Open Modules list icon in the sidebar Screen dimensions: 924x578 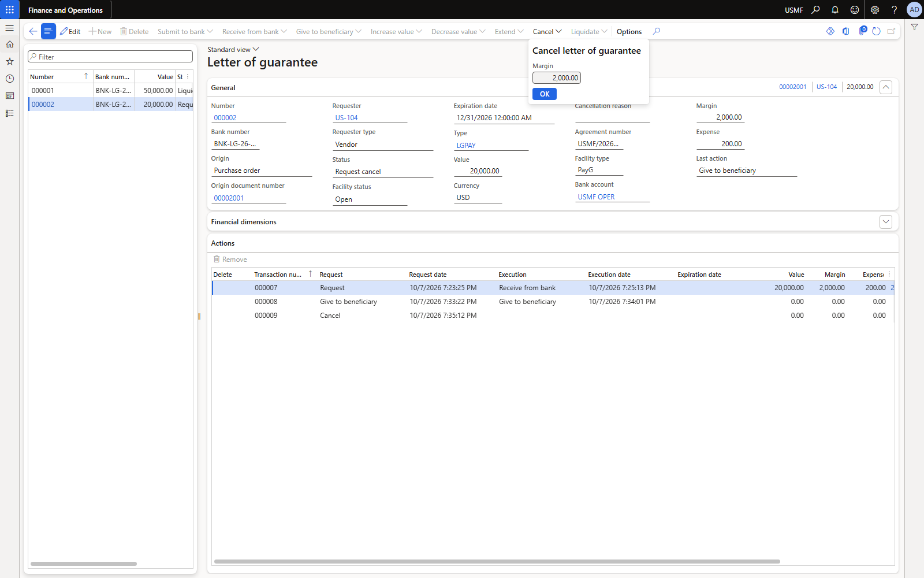(x=10, y=113)
